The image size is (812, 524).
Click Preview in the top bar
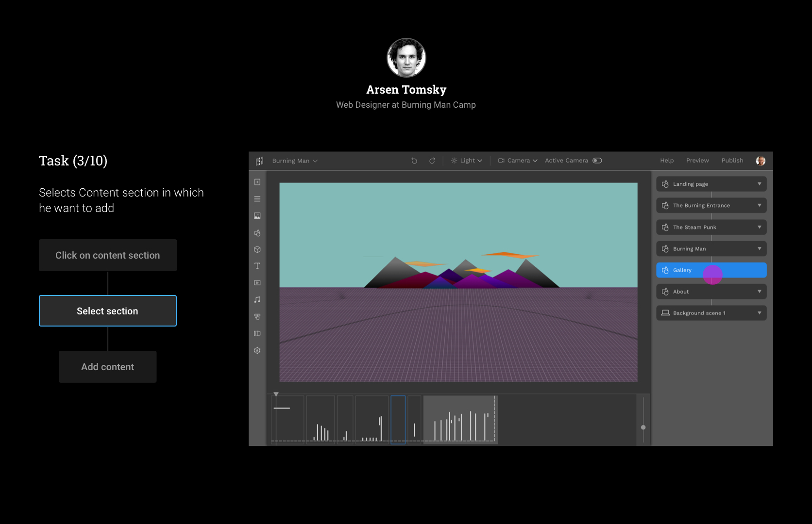pos(697,161)
